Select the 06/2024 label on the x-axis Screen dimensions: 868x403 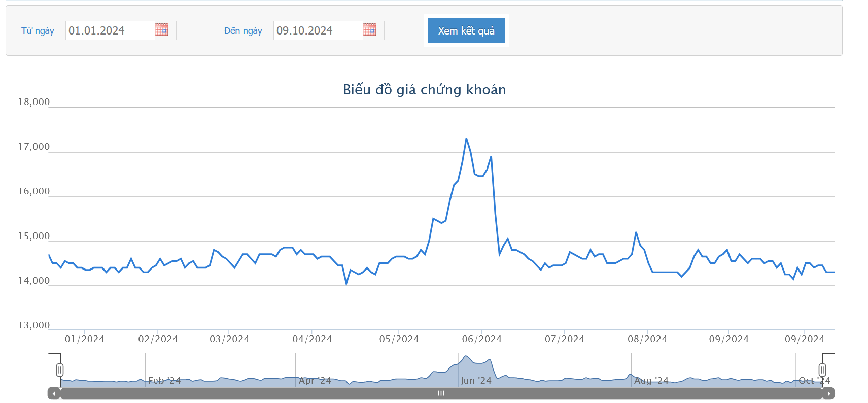click(x=481, y=339)
